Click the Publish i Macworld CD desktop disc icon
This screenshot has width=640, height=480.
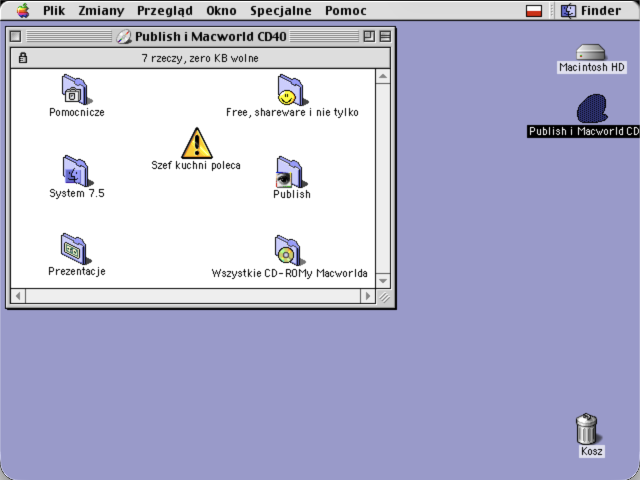(x=592, y=109)
